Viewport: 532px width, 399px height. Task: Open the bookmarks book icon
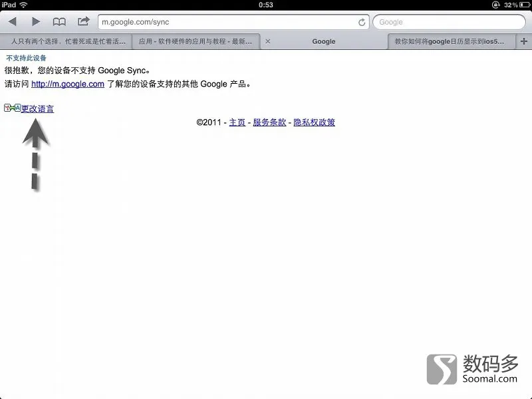[x=59, y=22]
